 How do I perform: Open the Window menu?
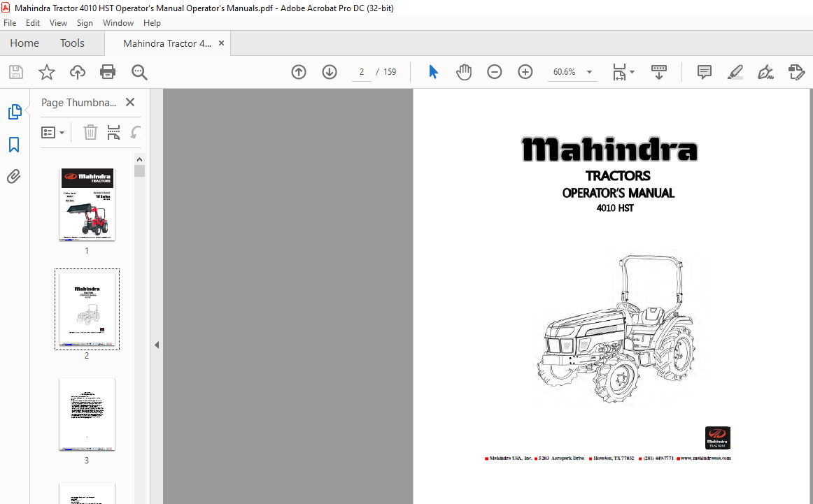118,23
